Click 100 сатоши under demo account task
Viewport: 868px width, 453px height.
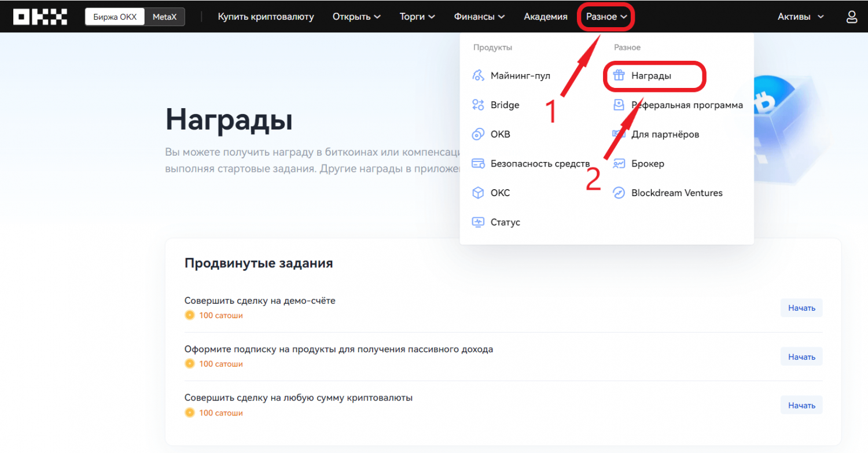(x=221, y=315)
